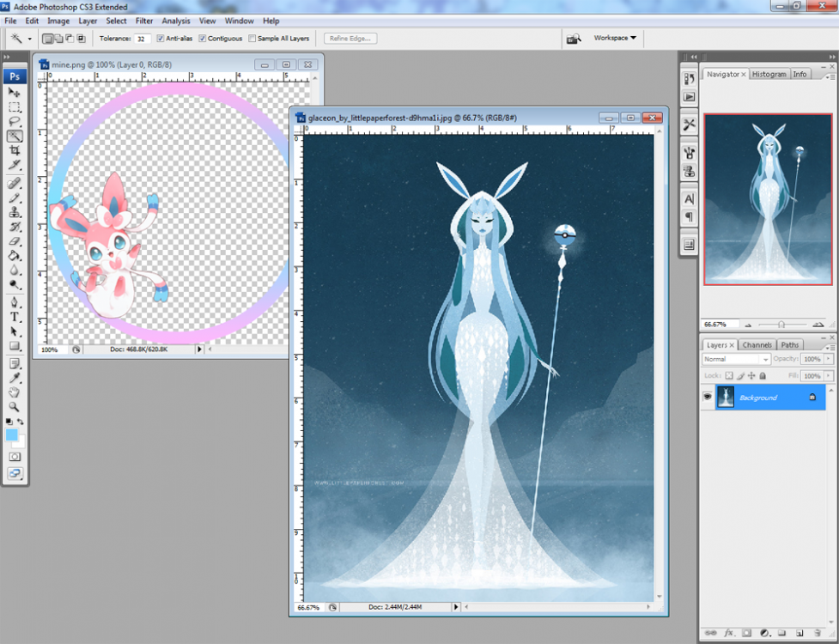Activate the Hand tool
This screenshot has height=644, width=839.
pos(15,392)
